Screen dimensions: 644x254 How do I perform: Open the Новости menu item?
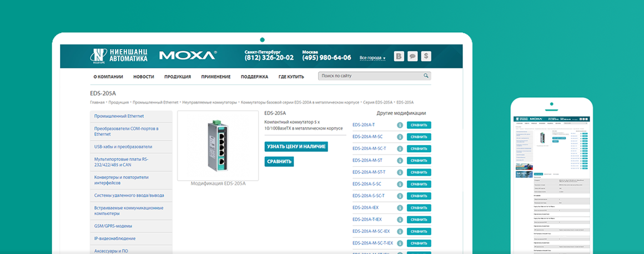tap(144, 77)
